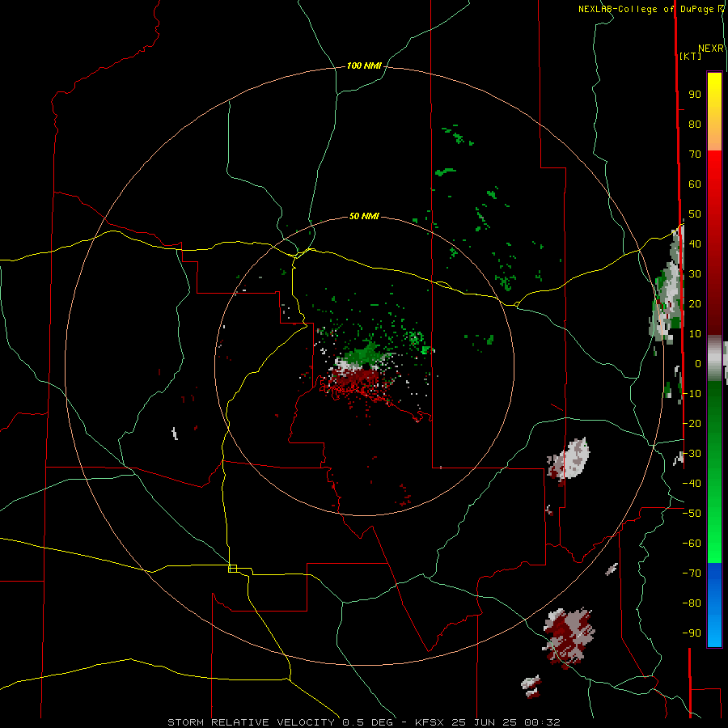
Task: Click the "20" value on velocity legend
Action: click(x=695, y=303)
